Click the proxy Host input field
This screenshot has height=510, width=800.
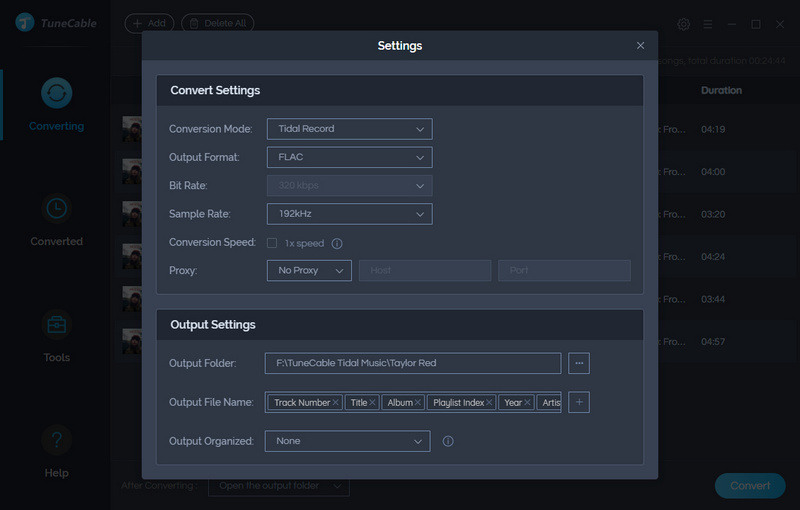click(425, 270)
